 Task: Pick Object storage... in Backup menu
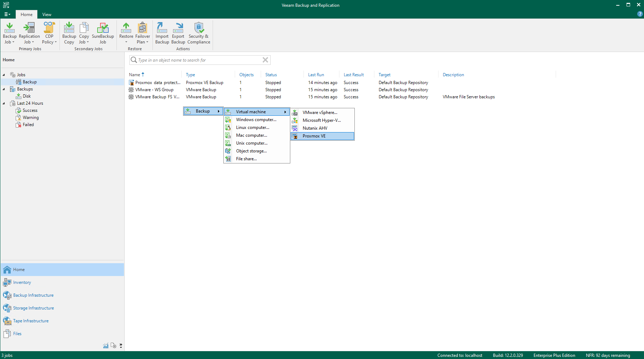[251, 151]
